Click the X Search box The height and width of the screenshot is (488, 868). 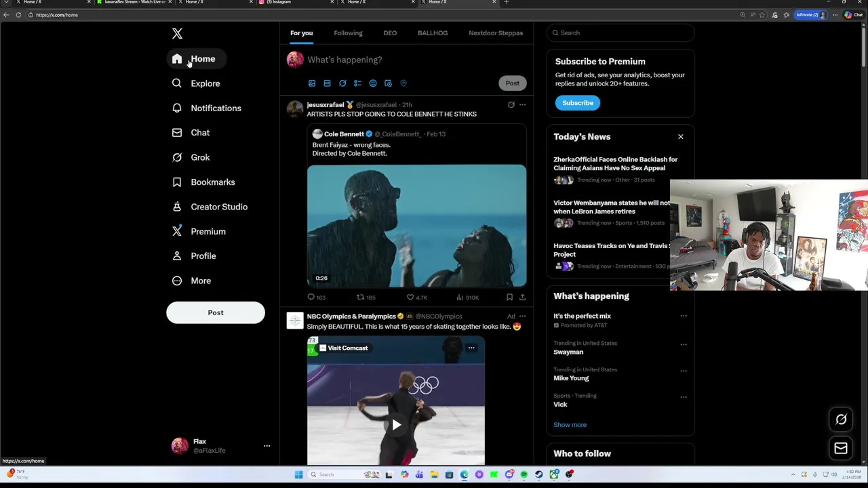tap(620, 33)
